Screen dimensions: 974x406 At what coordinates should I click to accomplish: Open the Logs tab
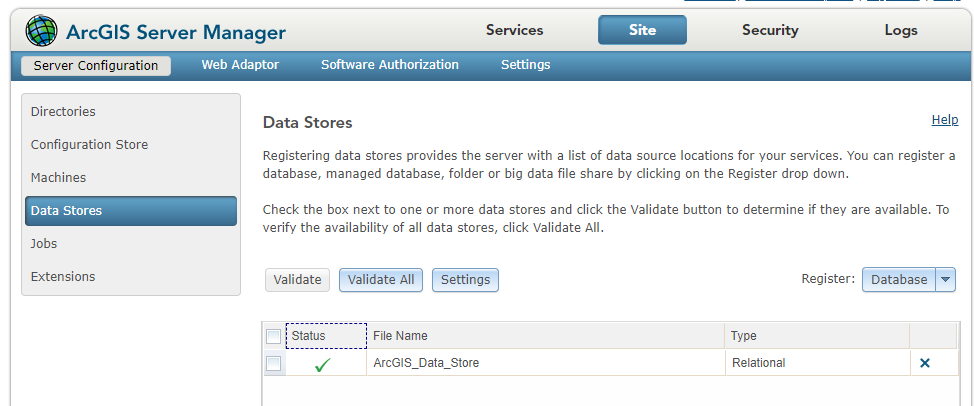(x=901, y=30)
